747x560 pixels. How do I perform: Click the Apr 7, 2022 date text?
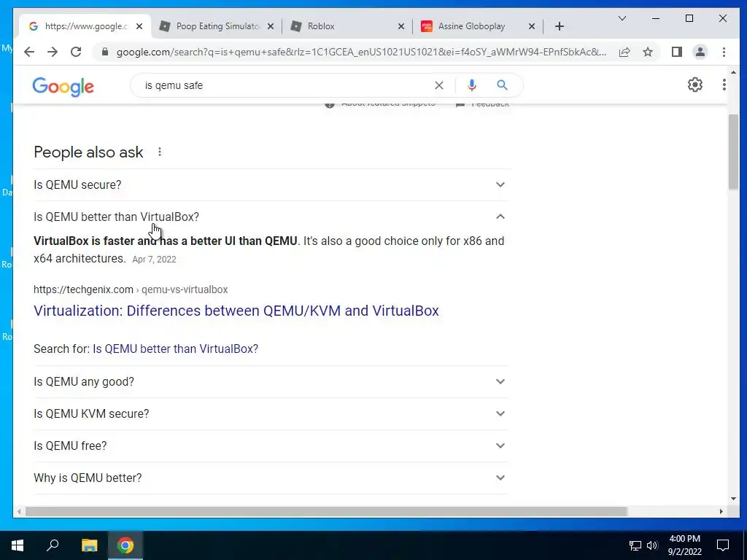[155, 260]
